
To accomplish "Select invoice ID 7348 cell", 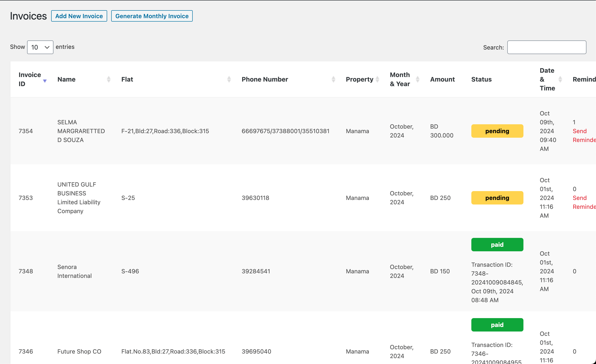I will (26, 271).
